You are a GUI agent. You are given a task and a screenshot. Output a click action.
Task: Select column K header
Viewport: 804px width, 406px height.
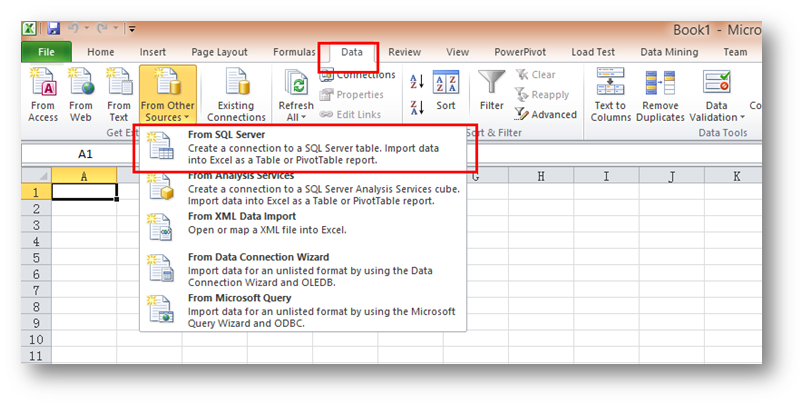pos(733,176)
